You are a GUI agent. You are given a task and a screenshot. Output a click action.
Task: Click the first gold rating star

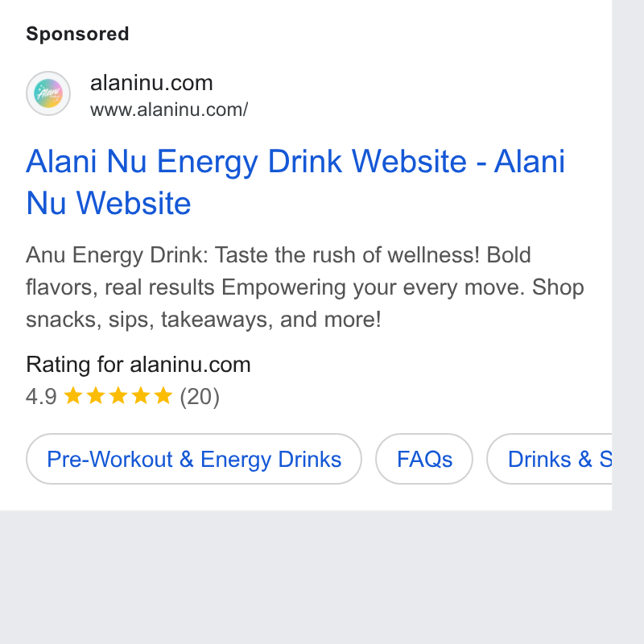(73, 396)
